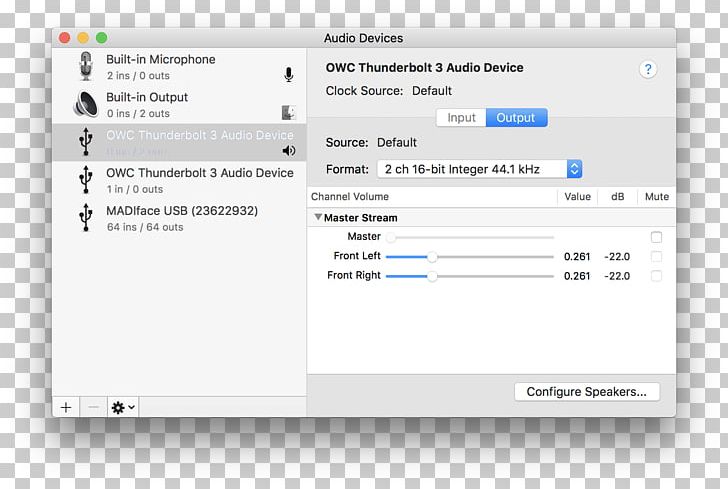The width and height of the screenshot is (728, 489).
Task: Click the Front Left value 0.261
Action: (577, 256)
